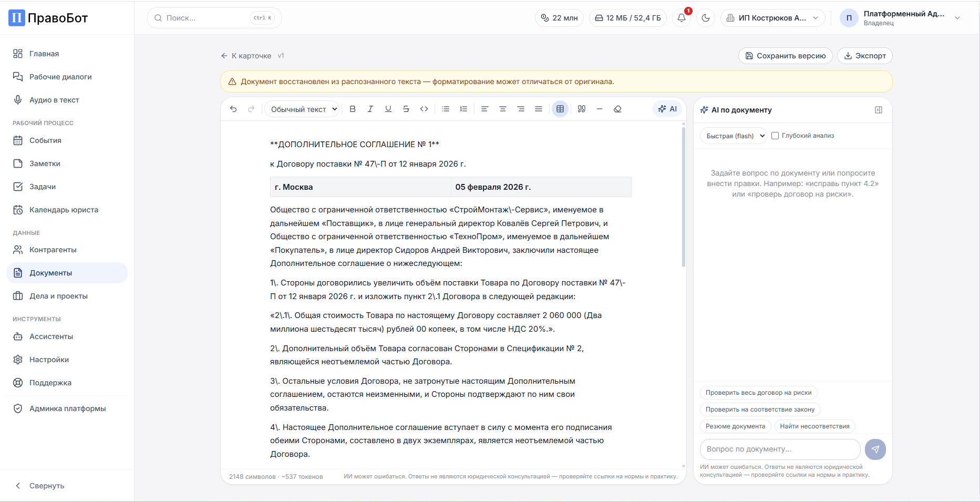The height and width of the screenshot is (502, 980).
Task: Open the ИП Кострюков organization selector
Action: 772,18
